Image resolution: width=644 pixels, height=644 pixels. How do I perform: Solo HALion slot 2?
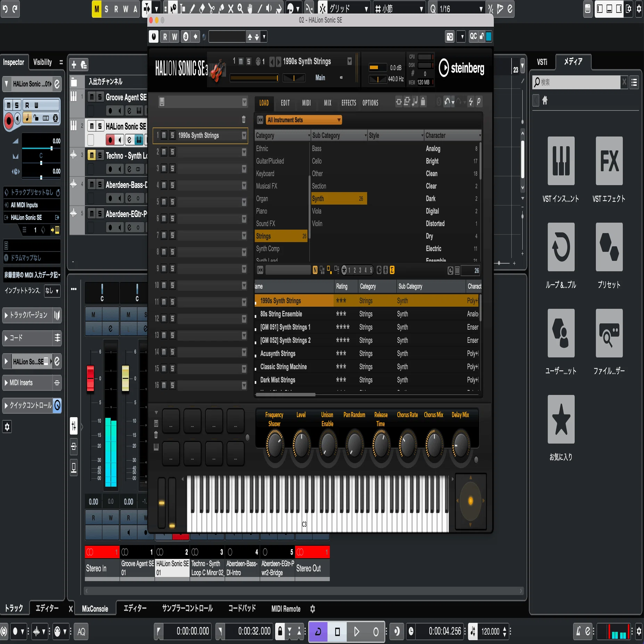click(172, 152)
